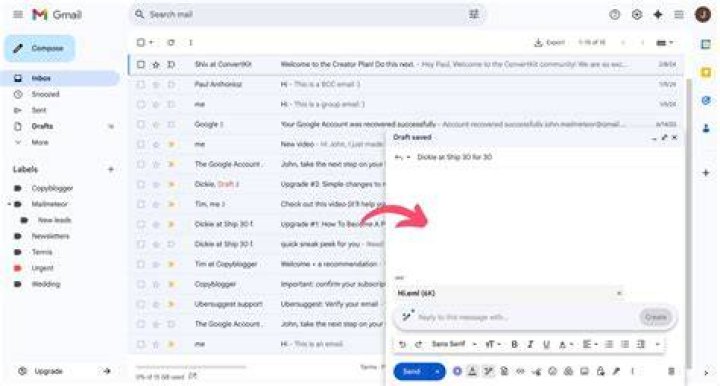Open the Sent folder

(39, 110)
